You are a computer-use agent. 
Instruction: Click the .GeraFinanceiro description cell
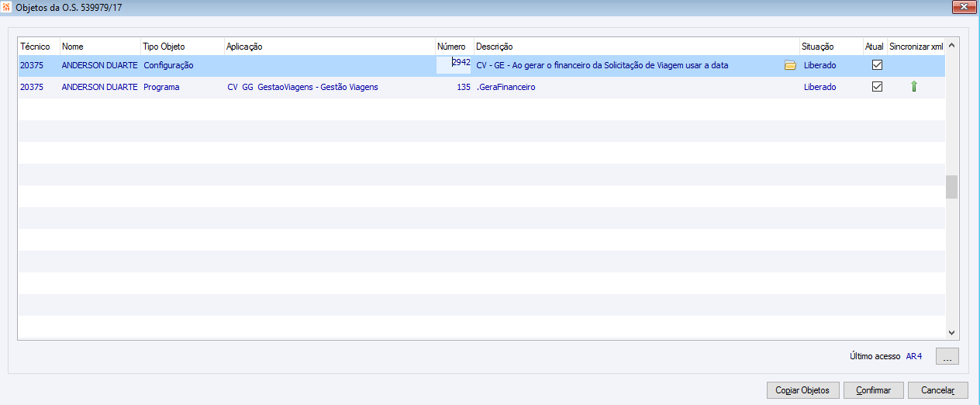coord(506,87)
